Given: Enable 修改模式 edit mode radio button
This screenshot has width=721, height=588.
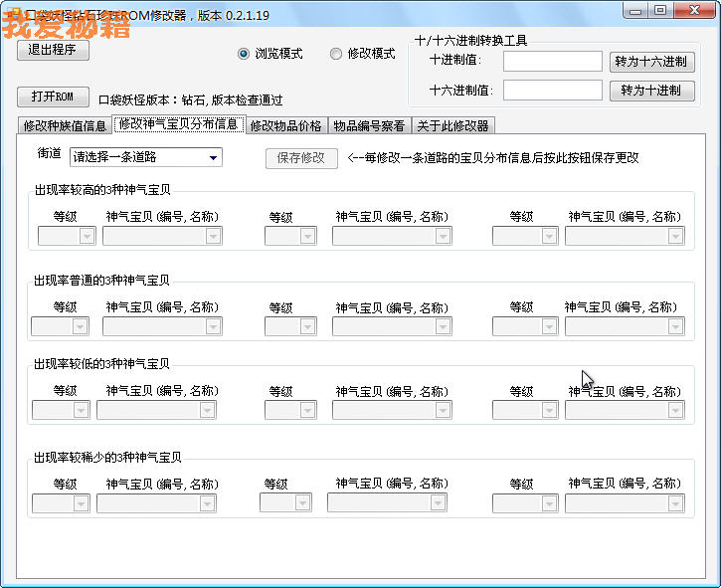Looking at the screenshot, I should tap(336, 54).
